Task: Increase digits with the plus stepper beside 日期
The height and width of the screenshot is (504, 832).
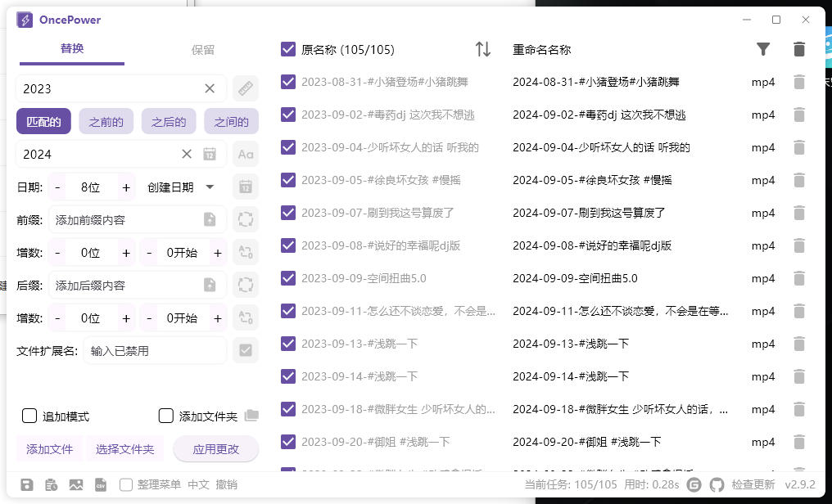Action: [x=125, y=187]
